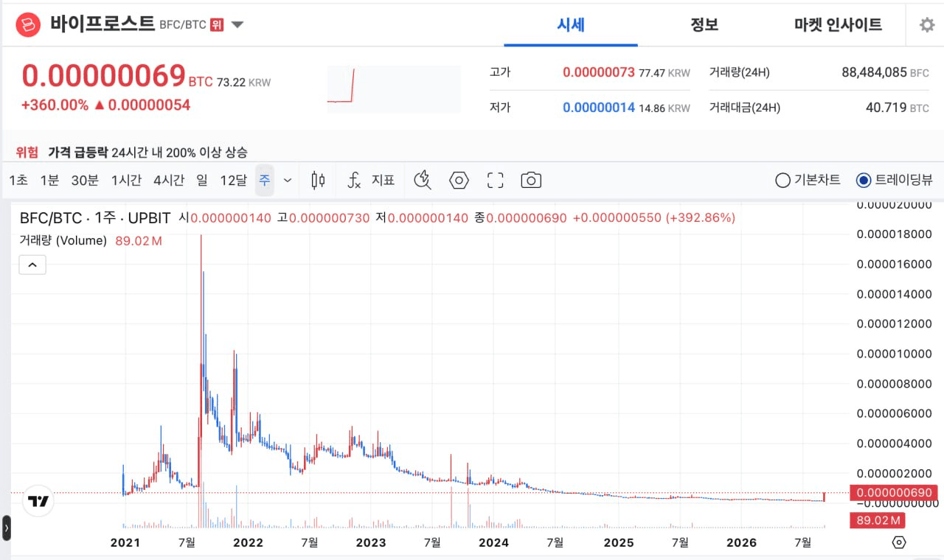The width and height of the screenshot is (944, 560).
Task: Click the 2025 time axis label
Action: 618,543
